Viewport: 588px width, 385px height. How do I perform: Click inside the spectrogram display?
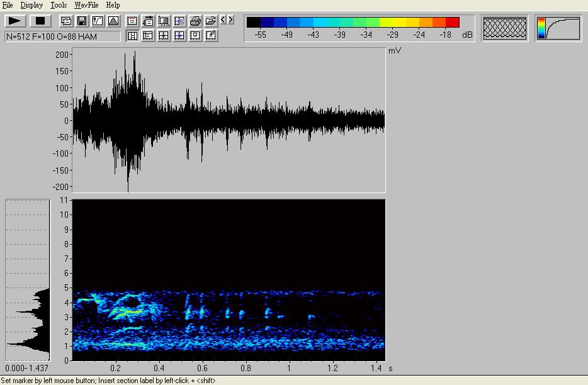[x=229, y=280]
